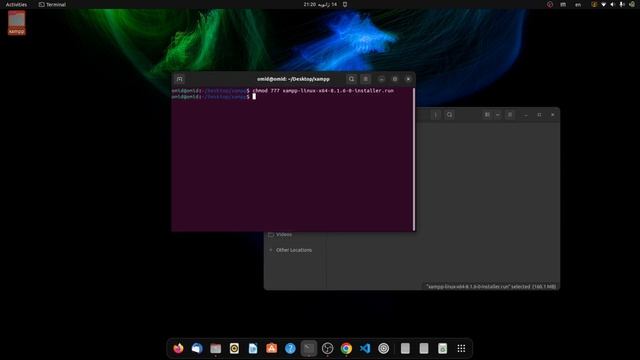Open the Wi-Fi network status icon
640x360 pixels.
click(x=603, y=4)
